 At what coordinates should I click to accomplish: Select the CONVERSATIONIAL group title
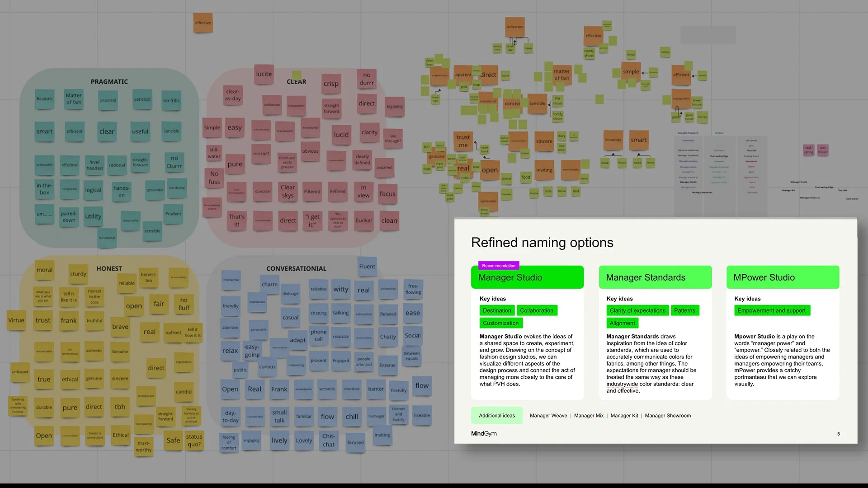(x=296, y=268)
